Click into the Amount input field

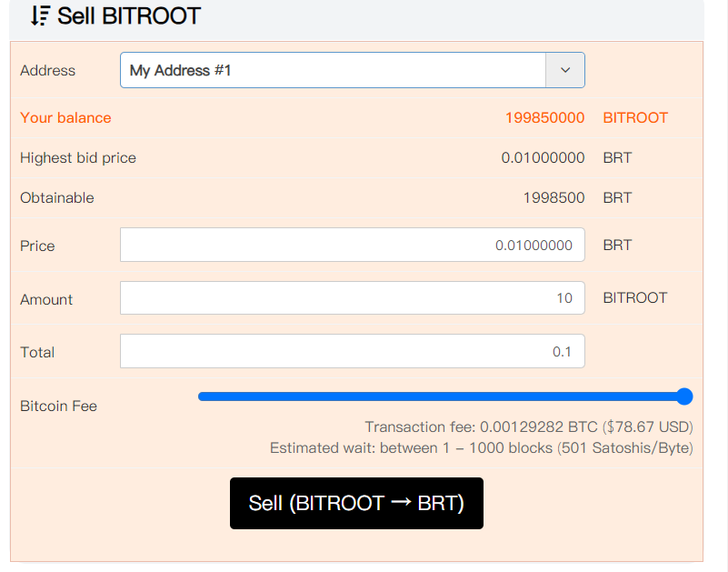pyautogui.click(x=352, y=297)
